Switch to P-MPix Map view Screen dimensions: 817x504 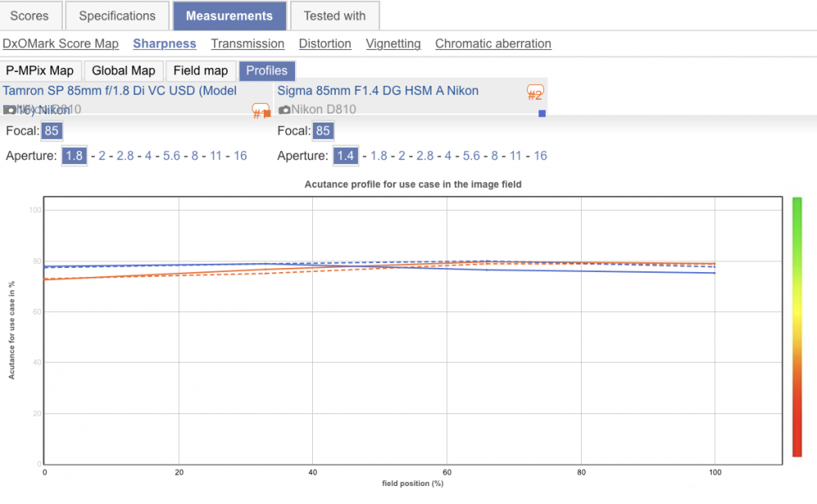pyautogui.click(x=40, y=71)
